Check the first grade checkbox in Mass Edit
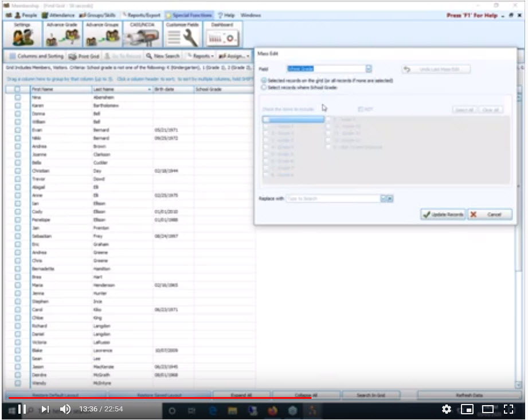528x420 pixels. pyautogui.click(x=267, y=119)
